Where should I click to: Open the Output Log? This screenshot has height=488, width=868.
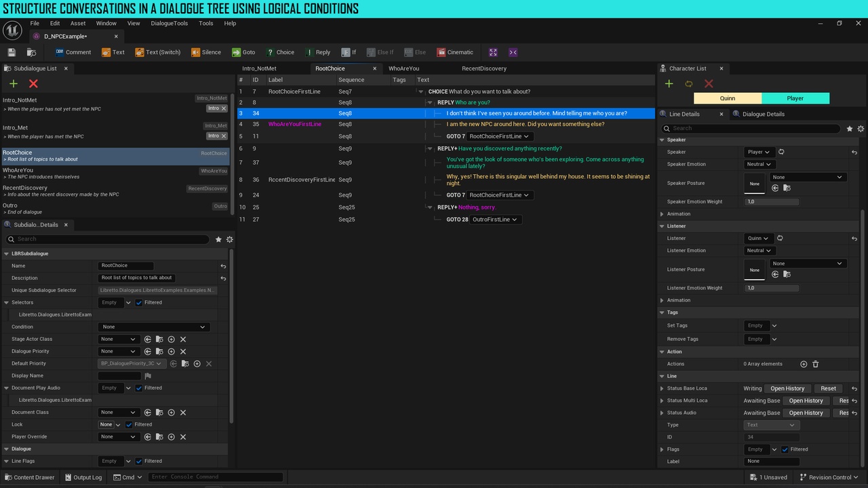tap(83, 477)
